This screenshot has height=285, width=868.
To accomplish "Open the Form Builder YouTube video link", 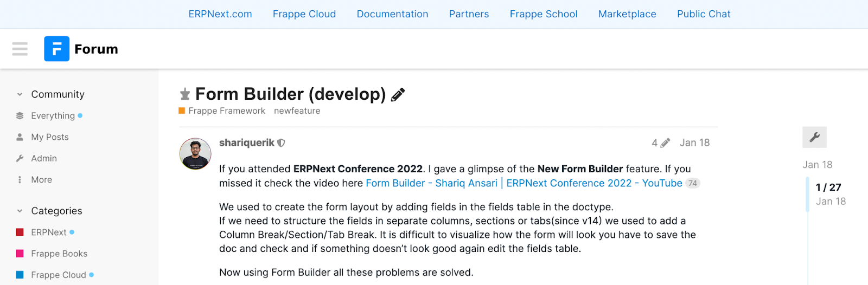I will click(x=524, y=183).
